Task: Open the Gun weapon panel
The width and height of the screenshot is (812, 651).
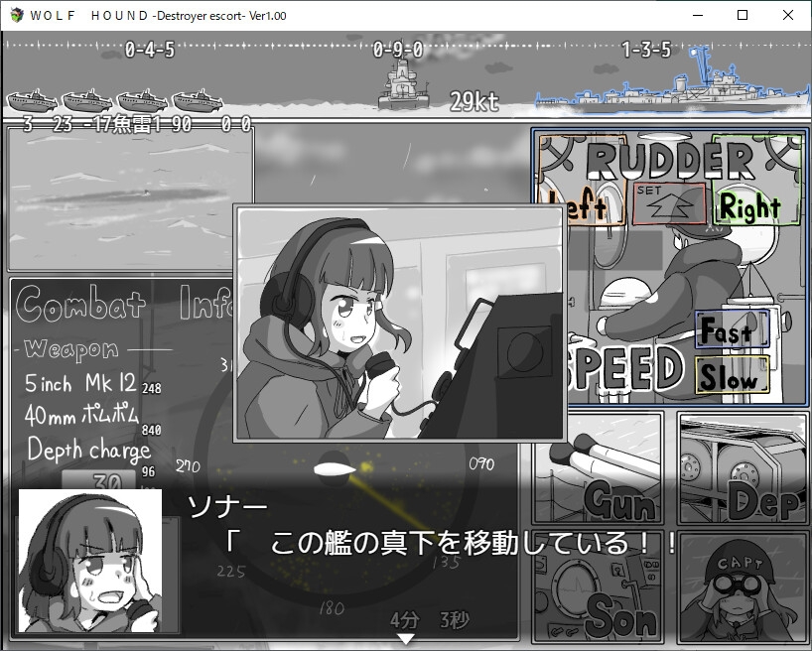Action: click(x=599, y=468)
